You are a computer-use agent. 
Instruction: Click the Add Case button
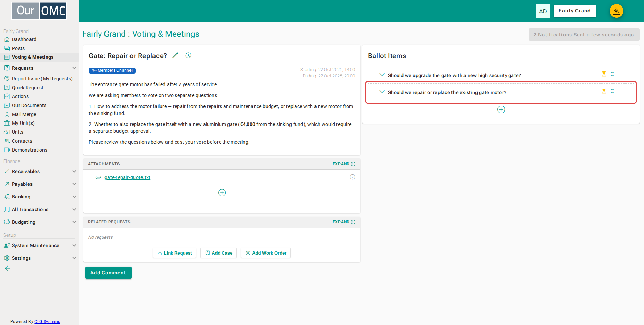click(219, 253)
